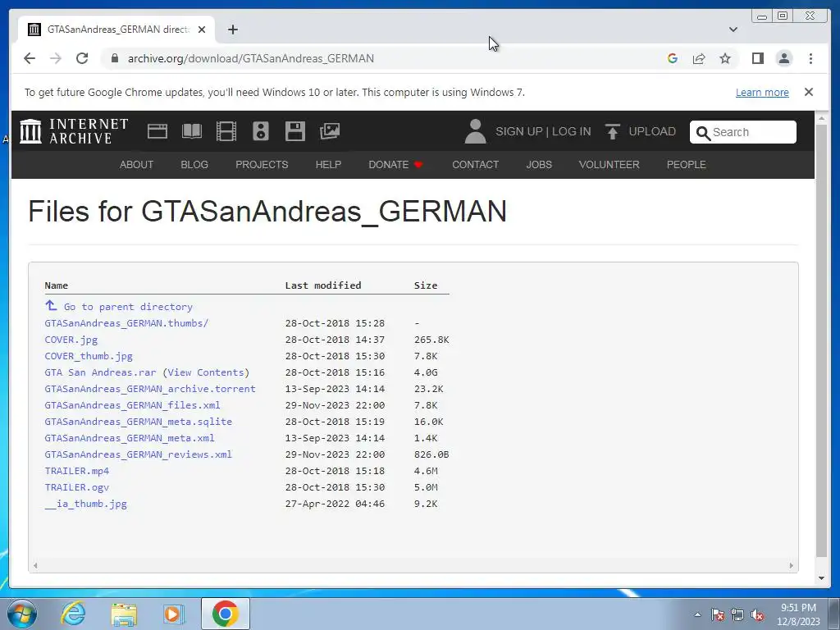Open the PROJECTS menu item
Viewport: 840px width, 630px height.
(262, 164)
